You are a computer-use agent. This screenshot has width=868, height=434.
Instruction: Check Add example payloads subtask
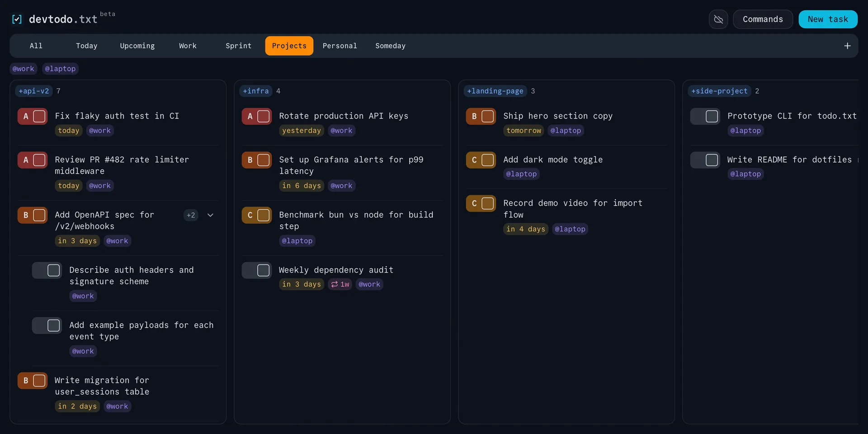(54, 325)
